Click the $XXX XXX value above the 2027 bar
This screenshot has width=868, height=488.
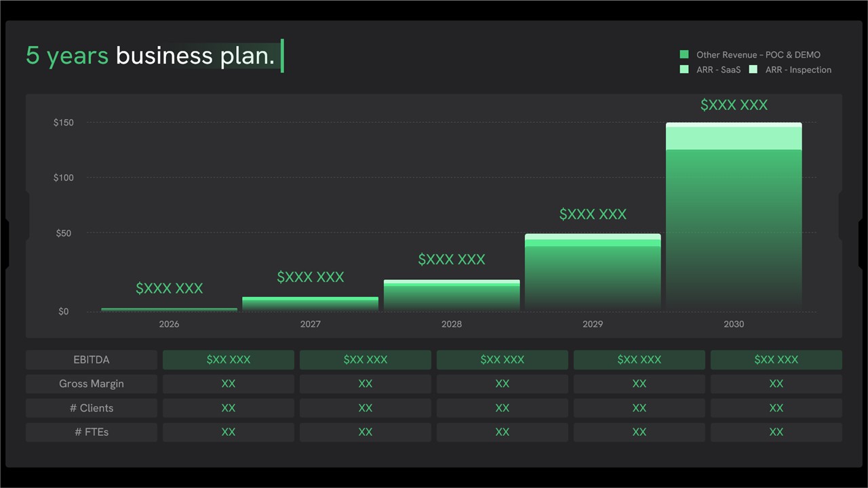pyautogui.click(x=311, y=277)
